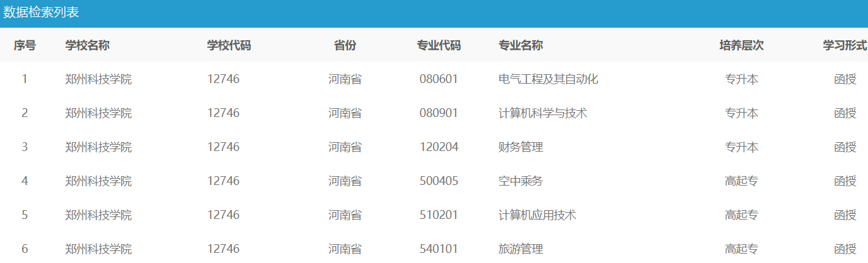Click school code 12746 in 财务管理 row

point(223,147)
